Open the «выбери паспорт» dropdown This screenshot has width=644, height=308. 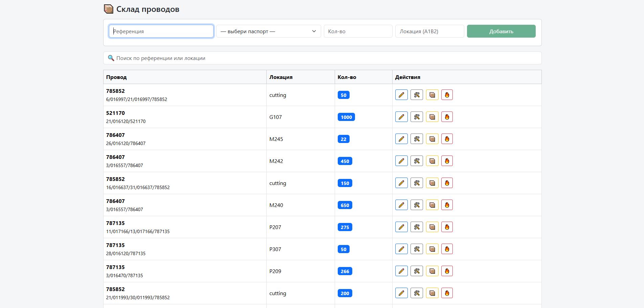coord(269,31)
